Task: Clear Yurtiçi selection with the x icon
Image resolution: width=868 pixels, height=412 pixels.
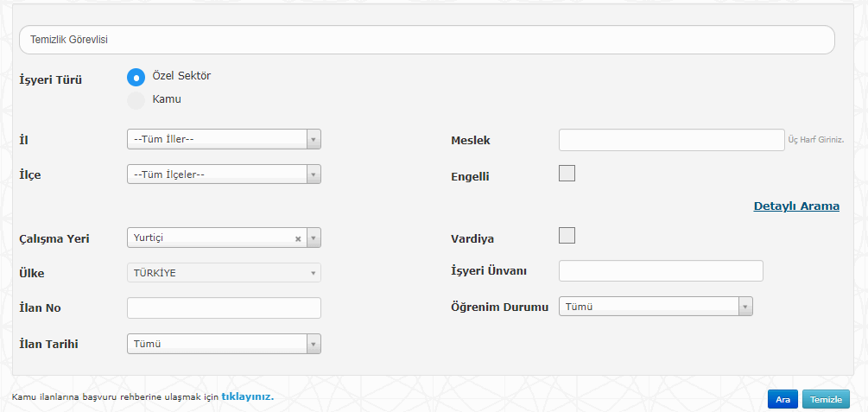Action: (298, 238)
